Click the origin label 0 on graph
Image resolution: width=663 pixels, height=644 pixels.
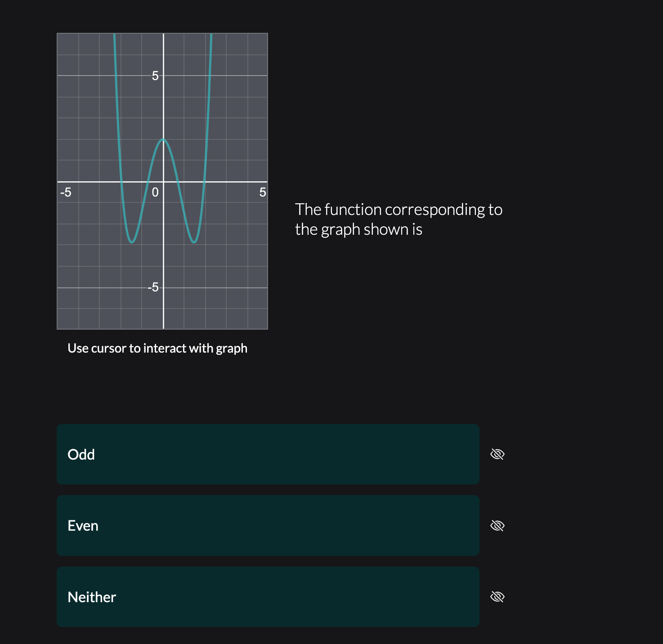click(x=155, y=193)
